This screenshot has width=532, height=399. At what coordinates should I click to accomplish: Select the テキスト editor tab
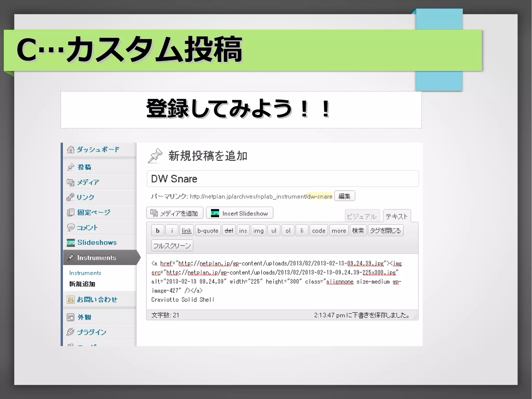(396, 216)
